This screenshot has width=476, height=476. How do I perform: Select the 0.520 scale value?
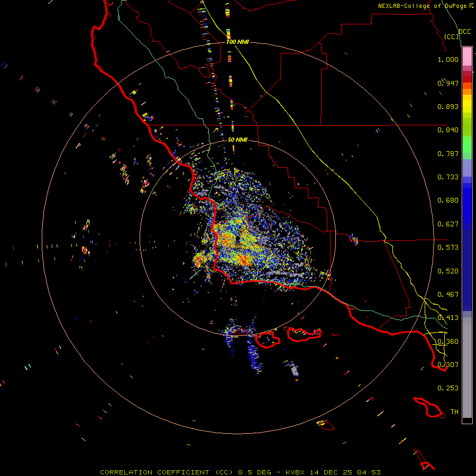coord(448,271)
